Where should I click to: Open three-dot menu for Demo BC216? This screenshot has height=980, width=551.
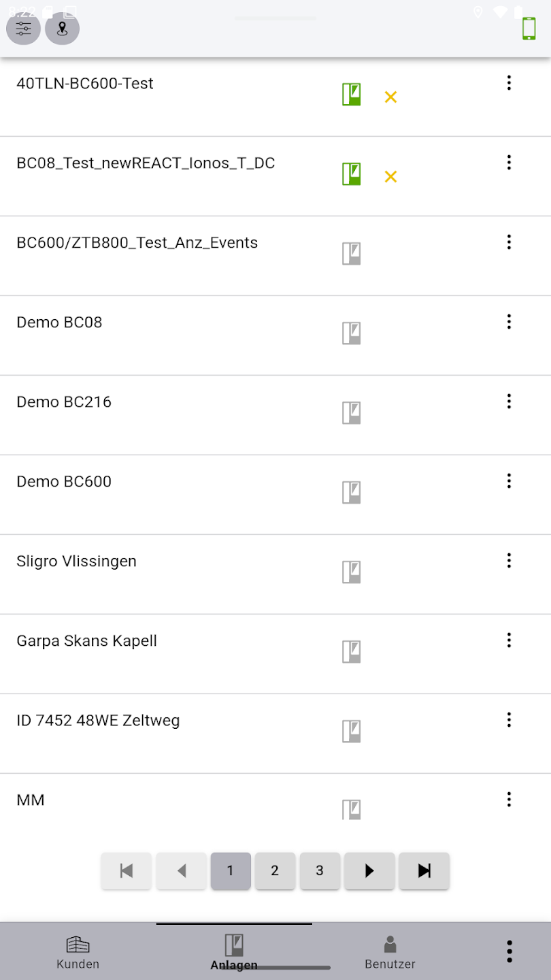509,402
